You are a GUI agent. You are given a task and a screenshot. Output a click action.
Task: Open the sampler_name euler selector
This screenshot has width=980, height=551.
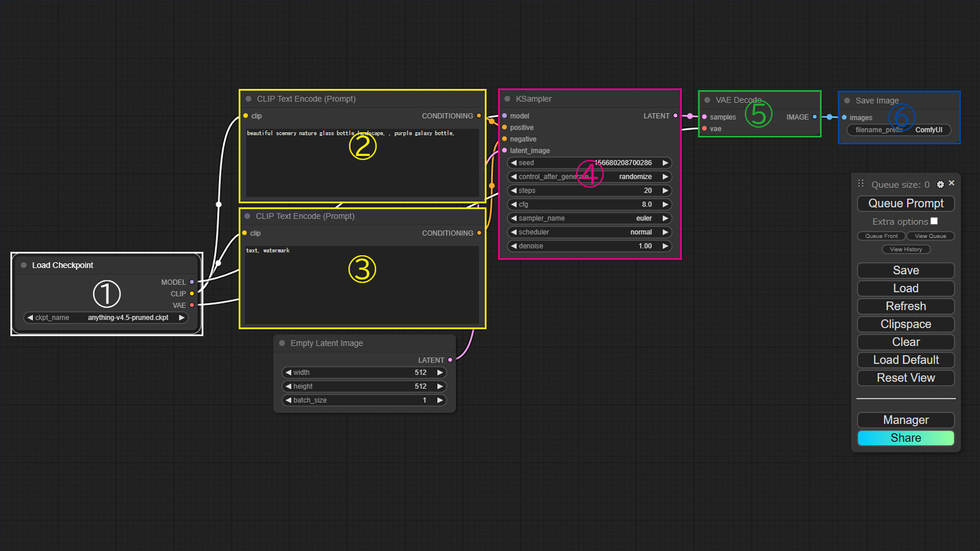click(590, 219)
